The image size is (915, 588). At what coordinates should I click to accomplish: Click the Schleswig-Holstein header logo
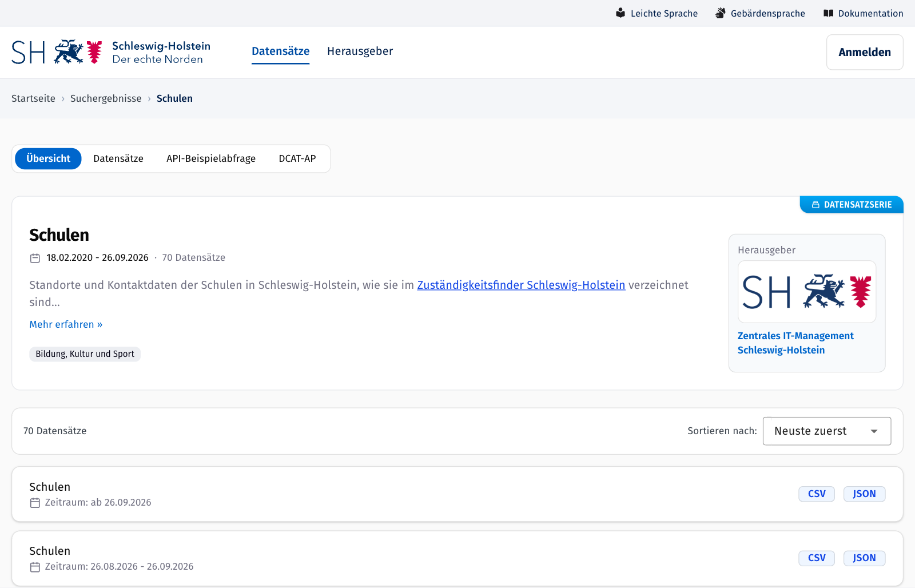111,52
